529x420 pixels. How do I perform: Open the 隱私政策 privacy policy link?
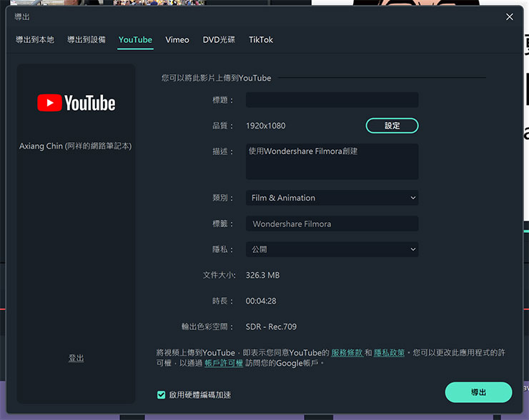389,353
